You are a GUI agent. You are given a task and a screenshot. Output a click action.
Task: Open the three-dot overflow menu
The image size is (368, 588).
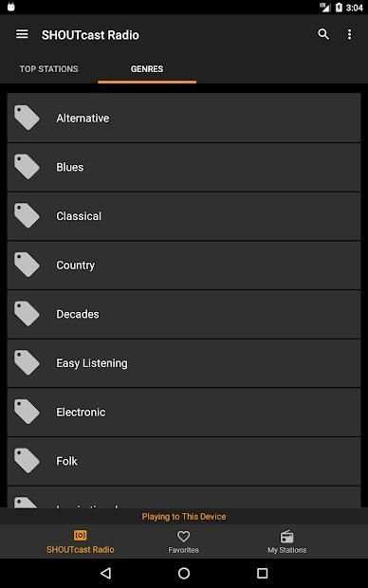(x=349, y=34)
